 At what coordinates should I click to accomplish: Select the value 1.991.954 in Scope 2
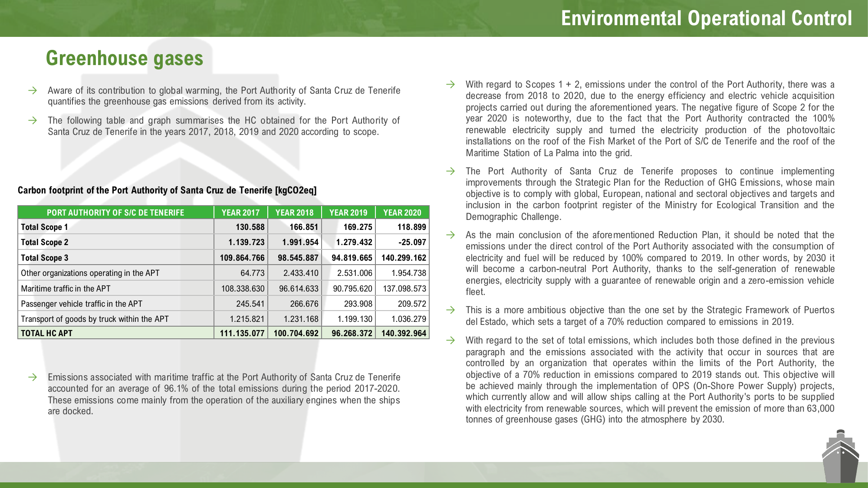click(x=300, y=242)
